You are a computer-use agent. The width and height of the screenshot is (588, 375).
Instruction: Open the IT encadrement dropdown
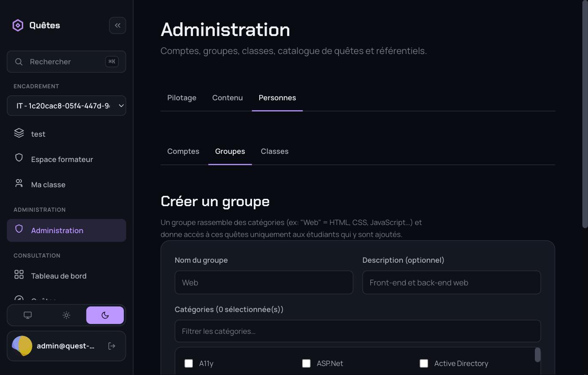coord(66,105)
